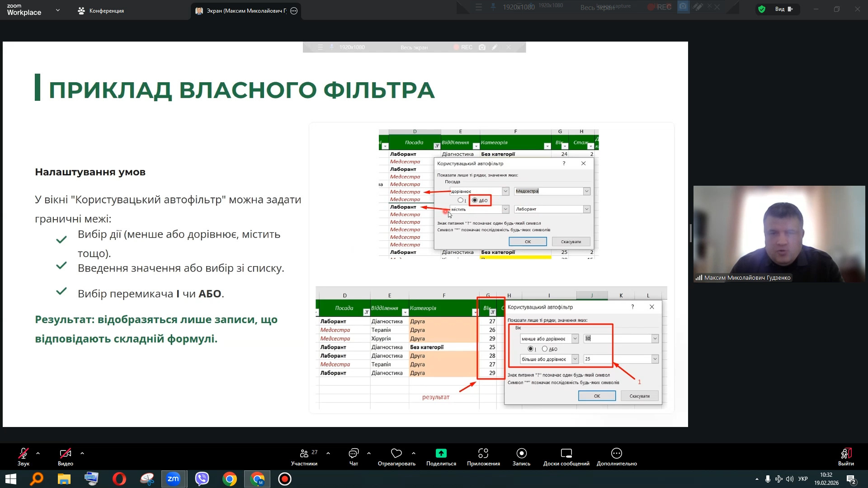The width and height of the screenshot is (868, 488).
Task: Open the Дополнительно more options icon
Action: point(617,453)
